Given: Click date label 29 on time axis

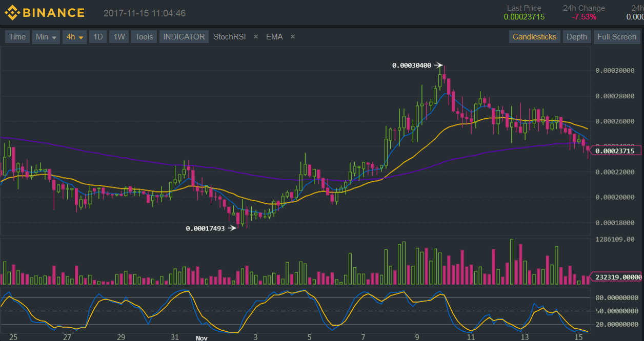Looking at the screenshot, I should click(121, 337).
